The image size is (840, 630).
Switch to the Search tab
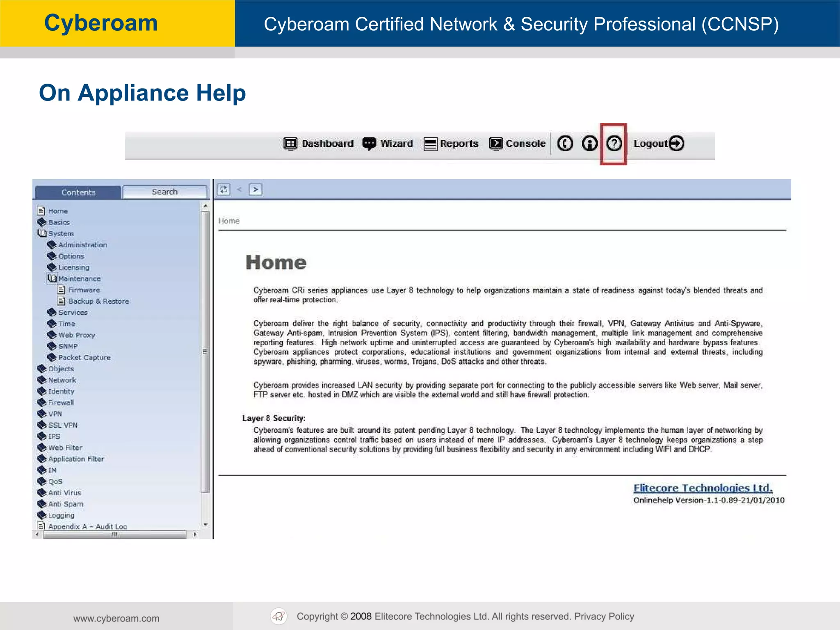pyautogui.click(x=164, y=192)
